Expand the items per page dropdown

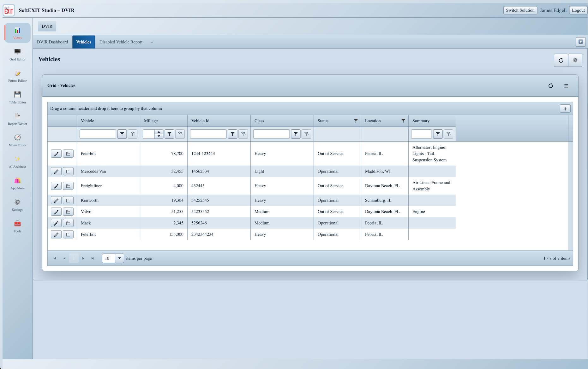(x=119, y=258)
